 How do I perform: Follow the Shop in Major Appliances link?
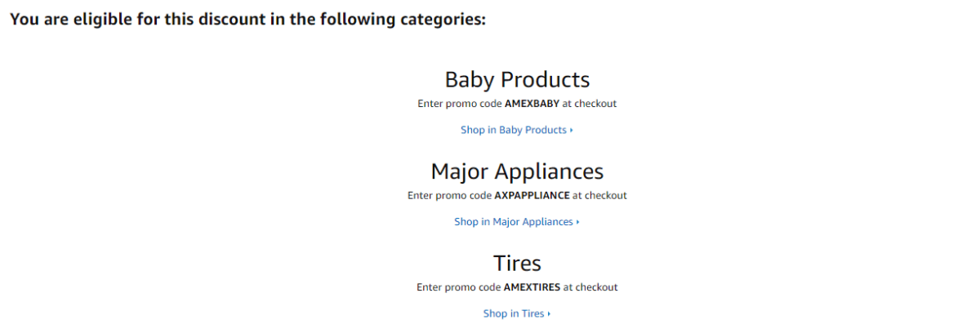coord(517,221)
